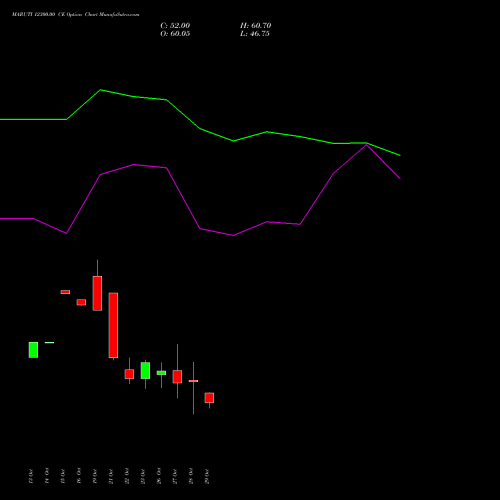The width and height of the screenshot is (500, 500).
Task: Click the red candle for 16 Oct
Action: pos(81,302)
